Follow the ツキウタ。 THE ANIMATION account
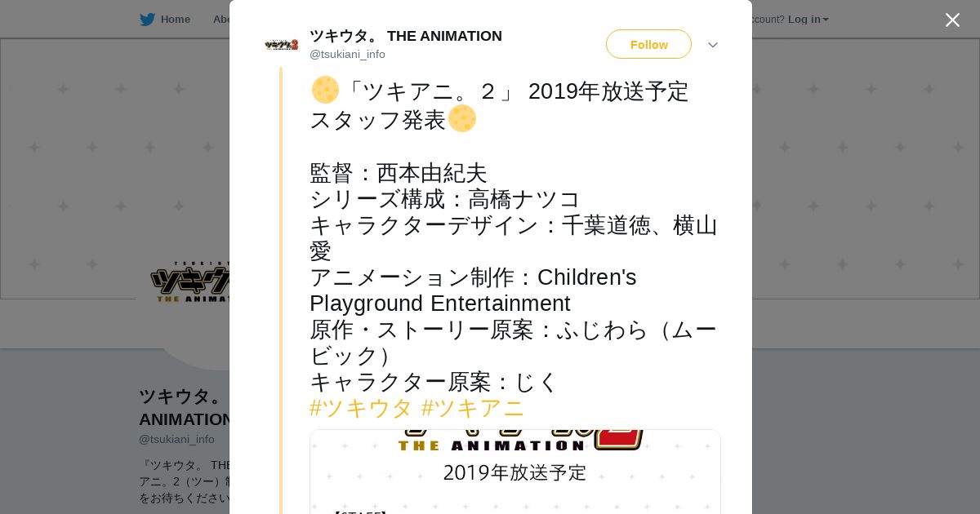The width and height of the screenshot is (980, 514). pos(648,44)
